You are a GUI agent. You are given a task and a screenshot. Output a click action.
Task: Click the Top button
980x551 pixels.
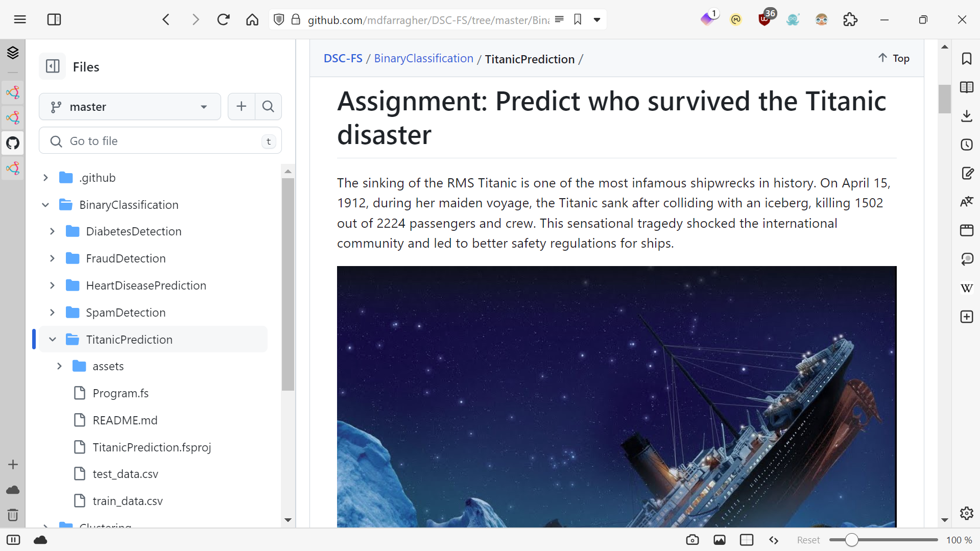[x=894, y=58]
